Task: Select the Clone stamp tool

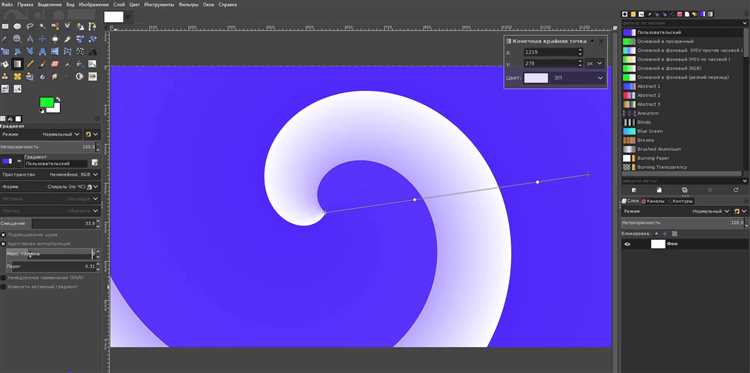Action: 5,77
